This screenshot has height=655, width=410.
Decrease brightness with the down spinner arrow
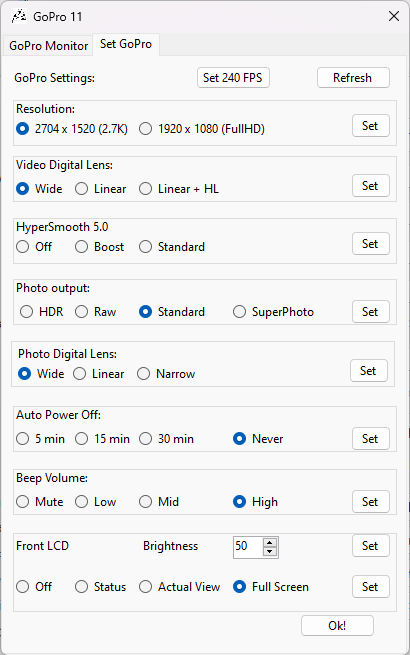point(270,552)
